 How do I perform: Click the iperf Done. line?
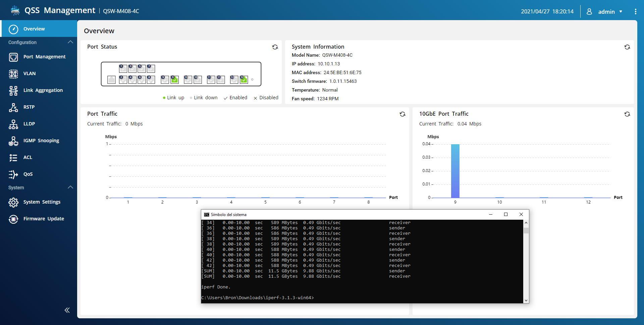point(216,287)
